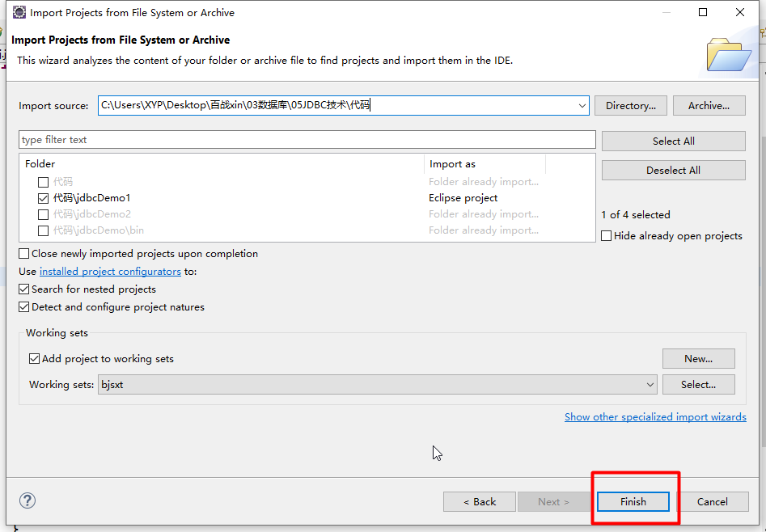Click the Select All button

[x=673, y=141]
